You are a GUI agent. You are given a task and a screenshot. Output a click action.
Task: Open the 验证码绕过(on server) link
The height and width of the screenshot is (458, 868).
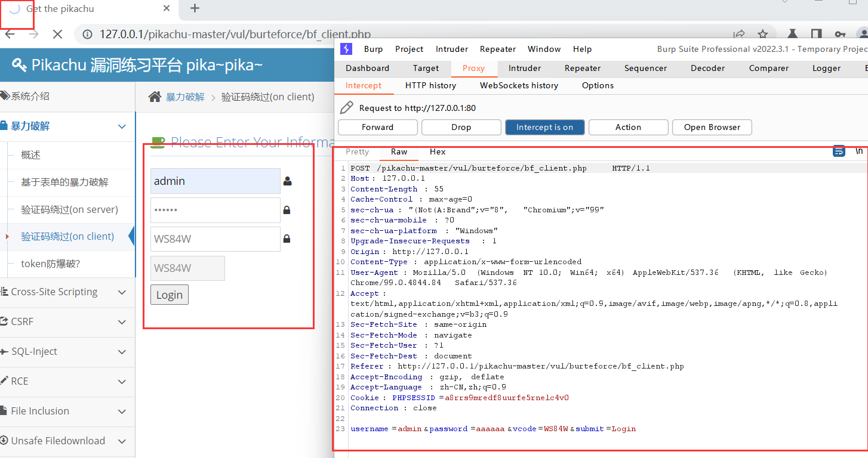[x=70, y=209]
